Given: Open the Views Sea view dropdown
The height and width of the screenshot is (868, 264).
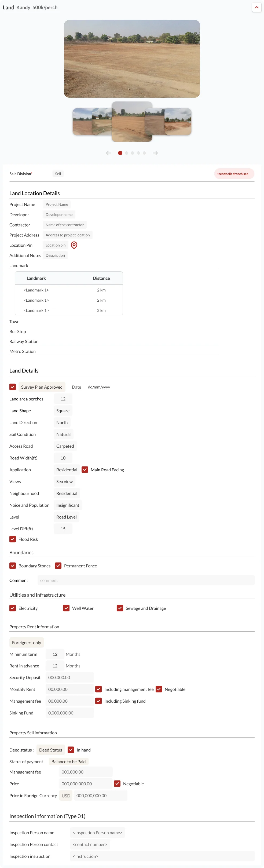Looking at the screenshot, I should pyautogui.click(x=64, y=482).
